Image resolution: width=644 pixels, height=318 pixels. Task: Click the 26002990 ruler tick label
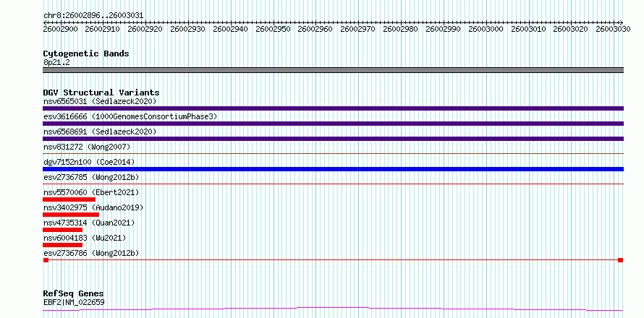coord(443,29)
